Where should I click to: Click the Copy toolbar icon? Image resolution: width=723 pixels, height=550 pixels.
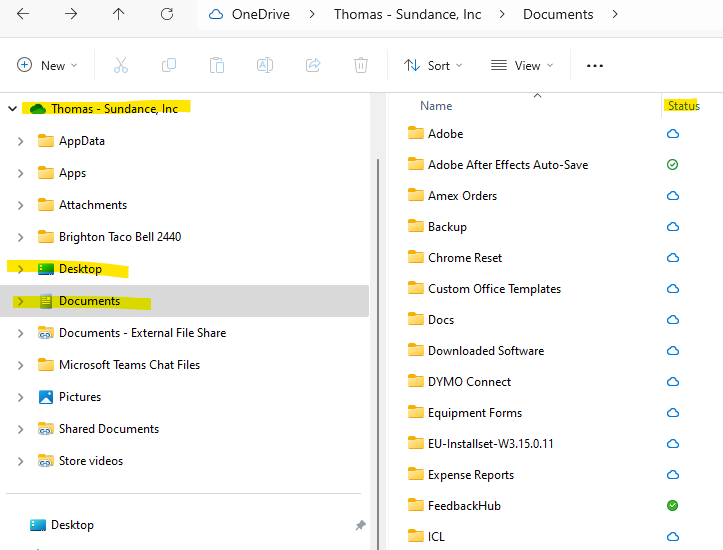pyautogui.click(x=169, y=65)
